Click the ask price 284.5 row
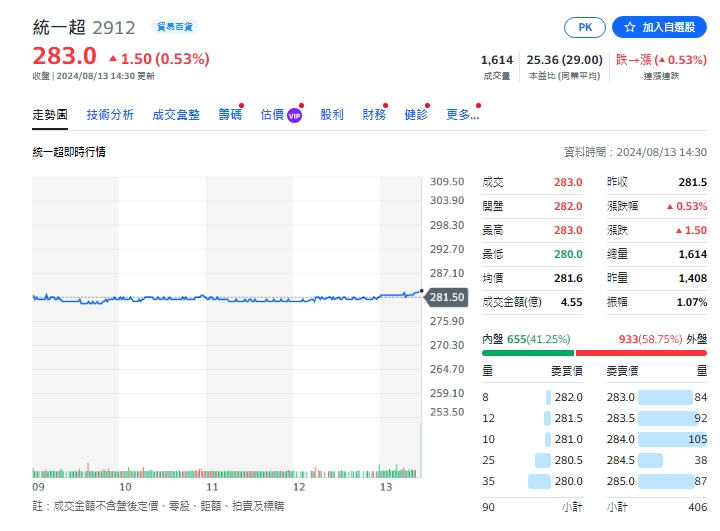The image size is (720, 531). pyautogui.click(x=657, y=460)
